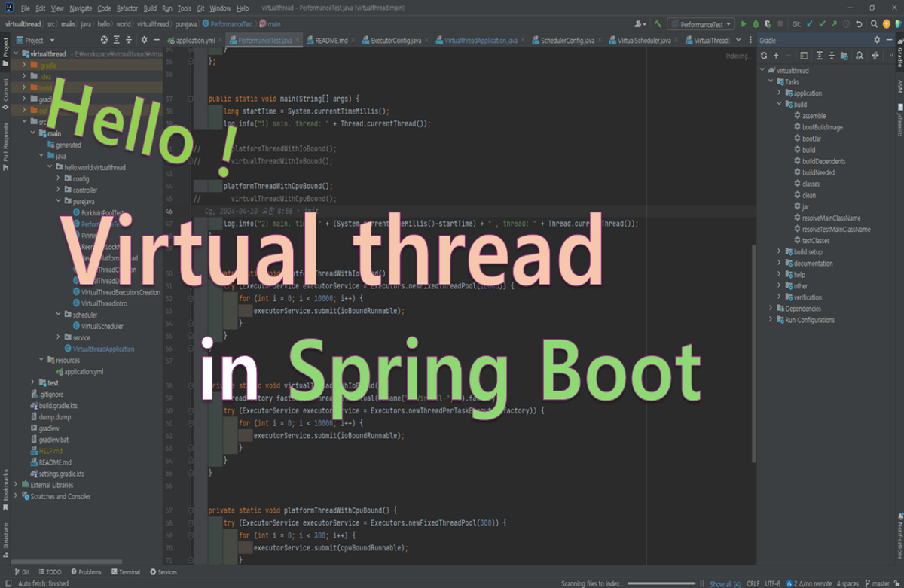Open the Services tool window
Image resolution: width=904 pixels, height=588 pixels.
(165, 572)
